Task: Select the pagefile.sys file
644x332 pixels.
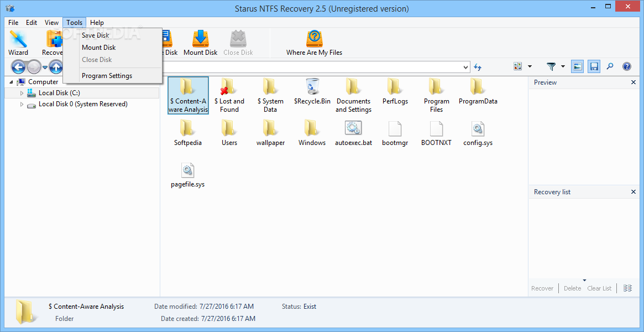Action: coord(188,175)
